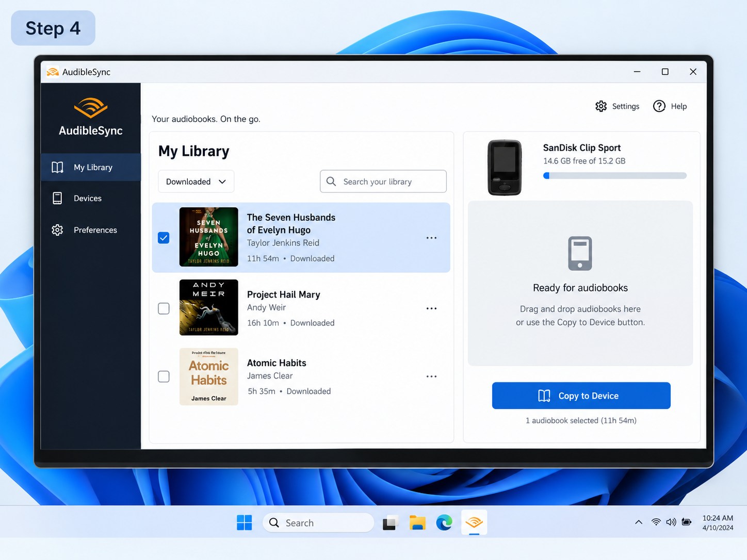Click the My Library book icon
This screenshot has width=747, height=560.
(x=57, y=168)
